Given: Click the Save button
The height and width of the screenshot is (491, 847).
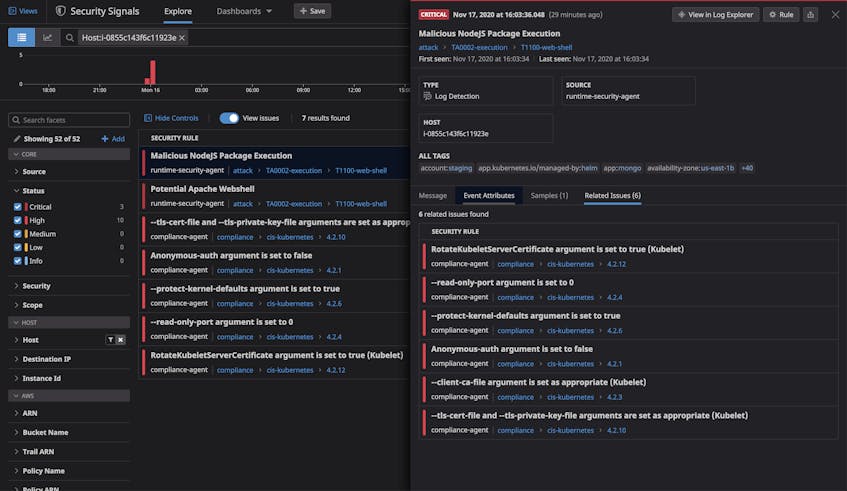Looking at the screenshot, I should pos(312,11).
